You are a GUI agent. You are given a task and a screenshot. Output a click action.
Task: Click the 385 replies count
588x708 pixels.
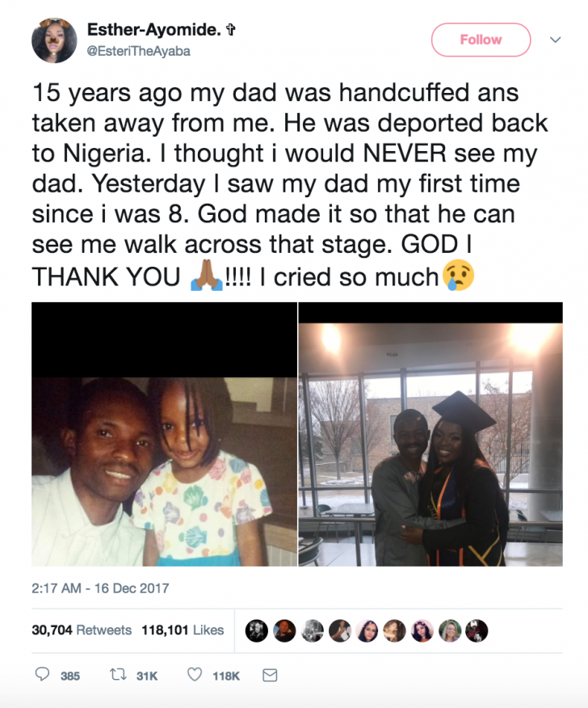pyautogui.click(x=70, y=675)
